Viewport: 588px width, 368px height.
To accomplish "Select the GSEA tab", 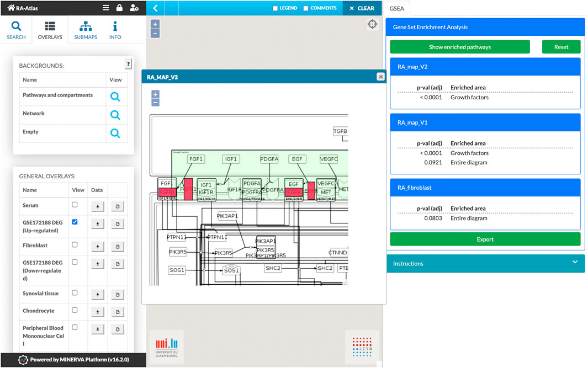I will click(397, 8).
